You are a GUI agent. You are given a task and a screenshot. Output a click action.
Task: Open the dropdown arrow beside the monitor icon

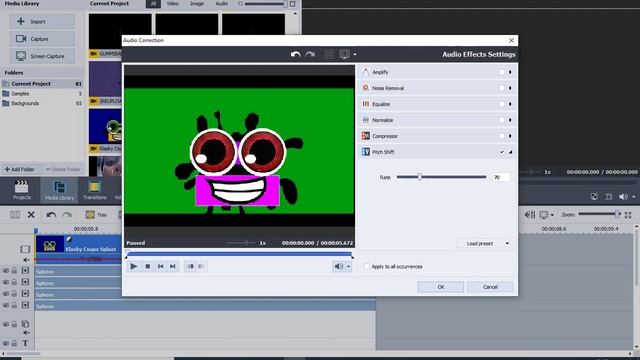point(355,54)
